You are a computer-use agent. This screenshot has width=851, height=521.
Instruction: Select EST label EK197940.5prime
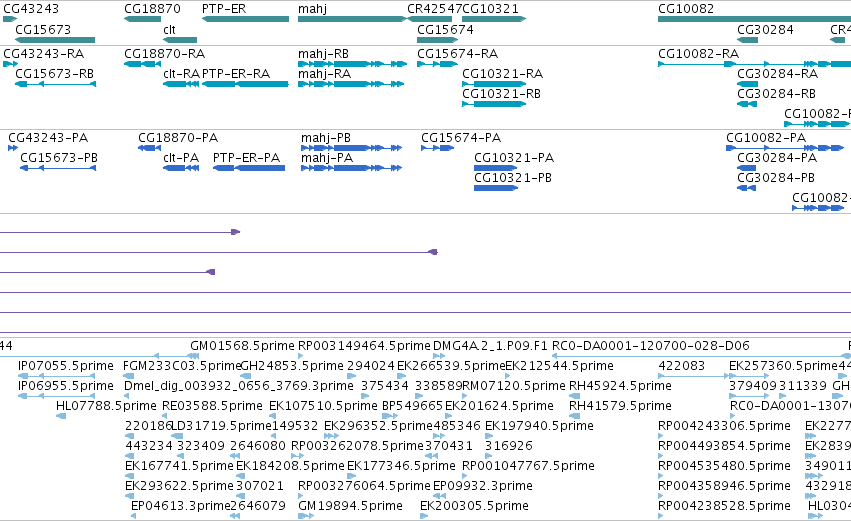click(x=539, y=426)
